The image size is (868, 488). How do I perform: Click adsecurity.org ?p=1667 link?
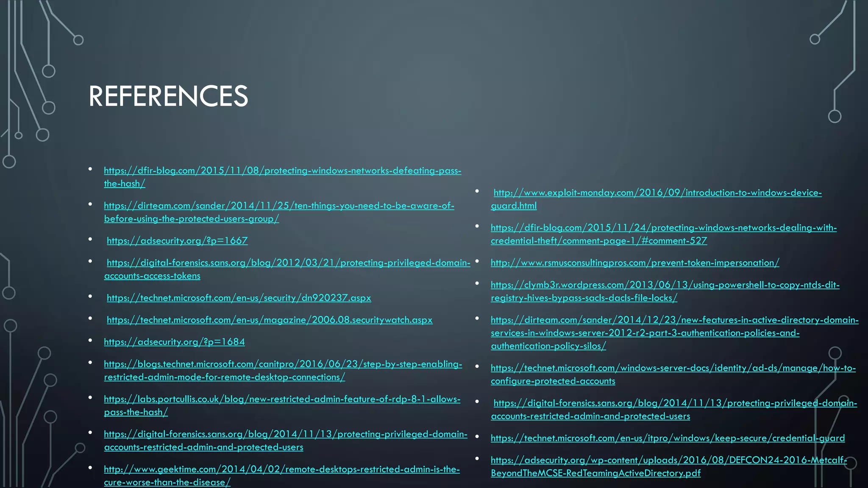pos(177,241)
